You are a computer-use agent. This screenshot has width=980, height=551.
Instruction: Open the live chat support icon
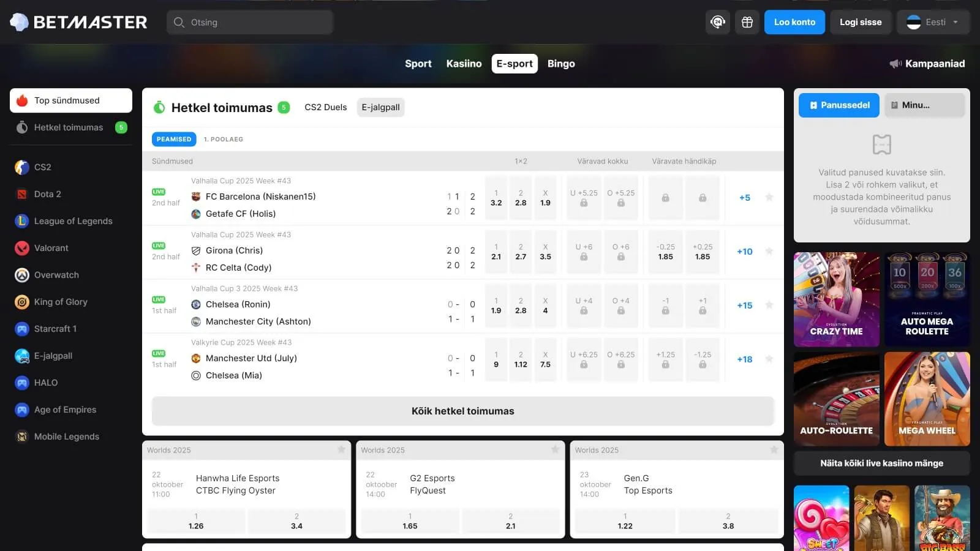(717, 22)
